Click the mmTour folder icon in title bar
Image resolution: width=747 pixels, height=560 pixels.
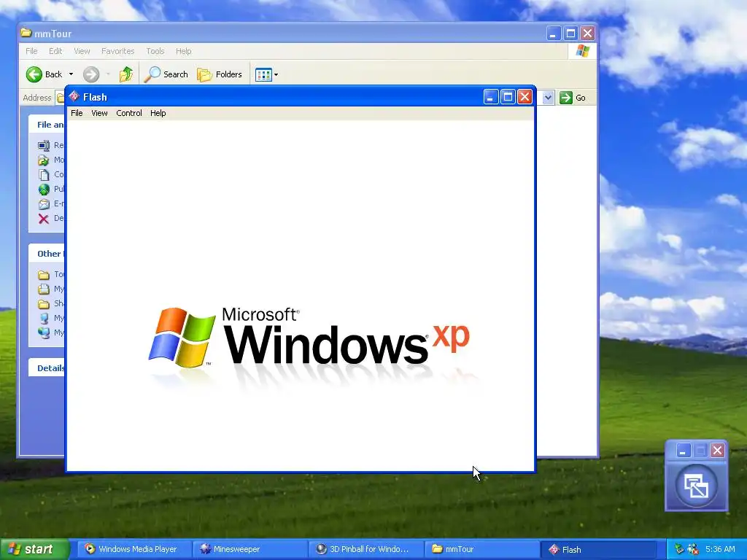click(26, 33)
